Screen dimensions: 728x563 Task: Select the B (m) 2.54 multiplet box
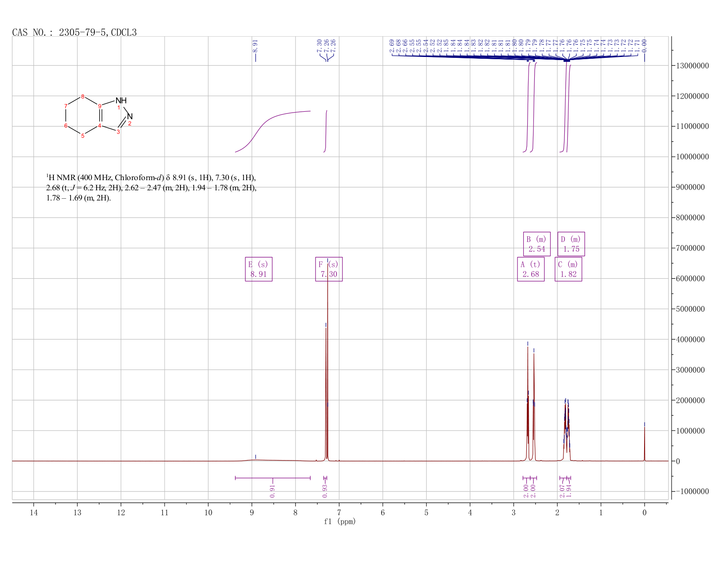537,244
